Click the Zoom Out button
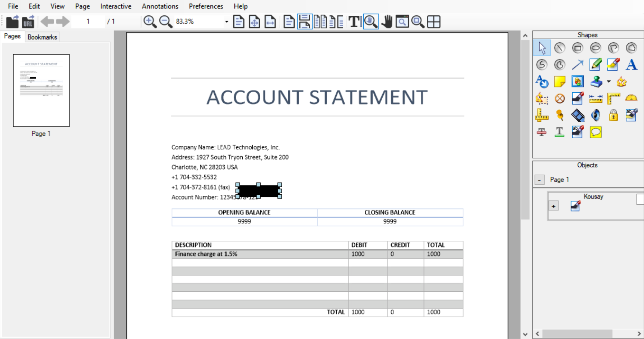This screenshot has height=339, width=644. click(165, 21)
